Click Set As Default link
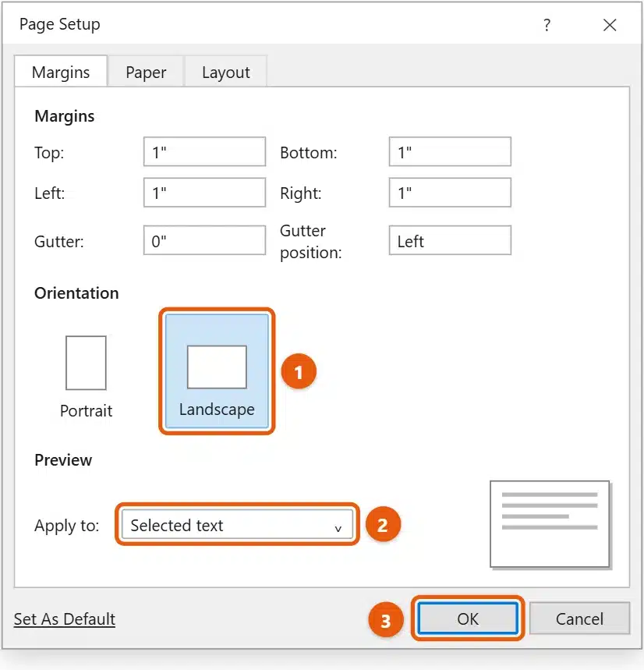Screen dimensions: 644x670 65,619
